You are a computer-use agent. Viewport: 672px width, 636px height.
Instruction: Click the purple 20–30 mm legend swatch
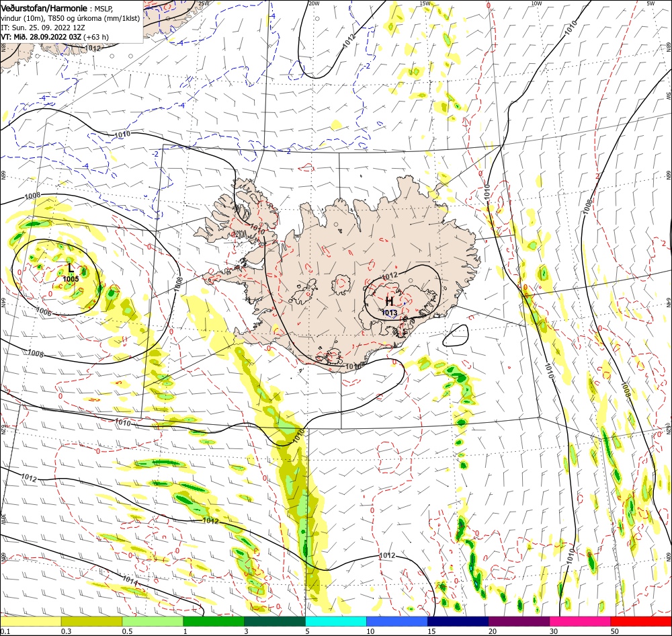519,621
